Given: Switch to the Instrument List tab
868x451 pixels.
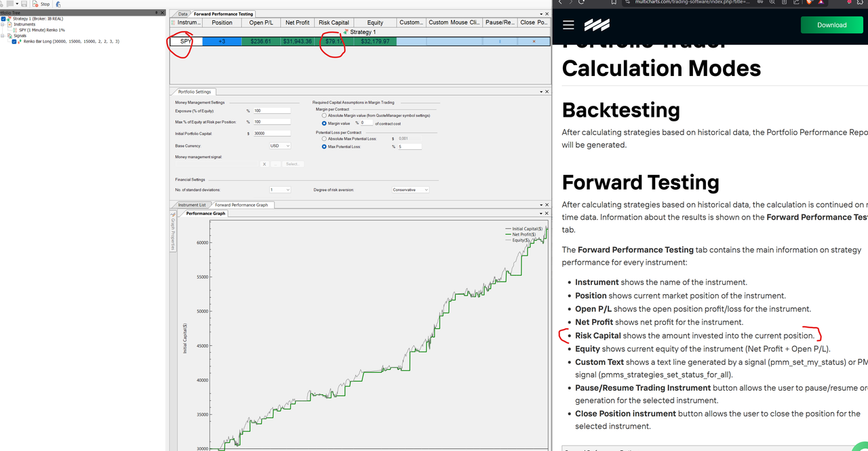Looking at the screenshot, I should [192, 205].
